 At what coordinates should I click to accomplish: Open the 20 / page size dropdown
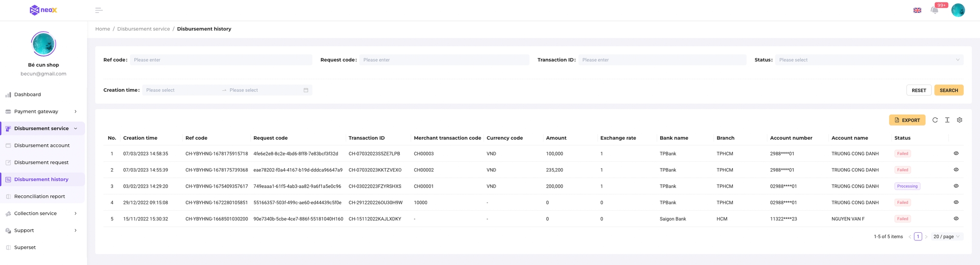(946, 237)
